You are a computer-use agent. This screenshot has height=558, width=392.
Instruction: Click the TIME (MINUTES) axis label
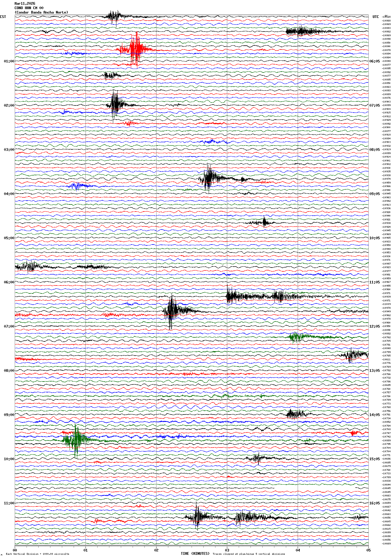[x=195, y=554]
